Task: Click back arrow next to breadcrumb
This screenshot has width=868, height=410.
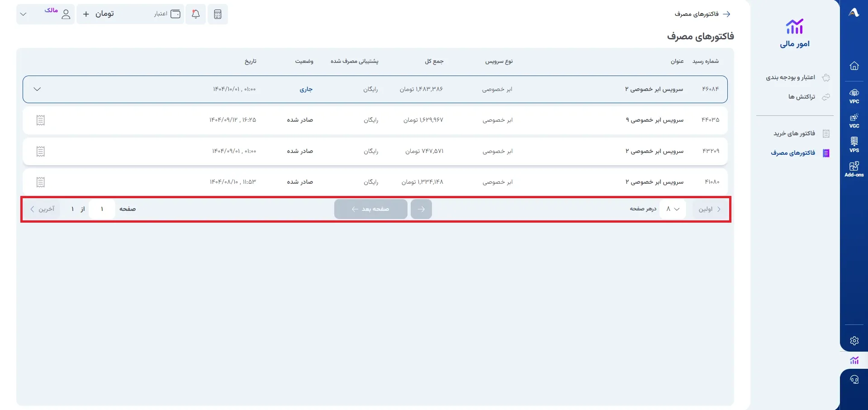Action: 726,14
